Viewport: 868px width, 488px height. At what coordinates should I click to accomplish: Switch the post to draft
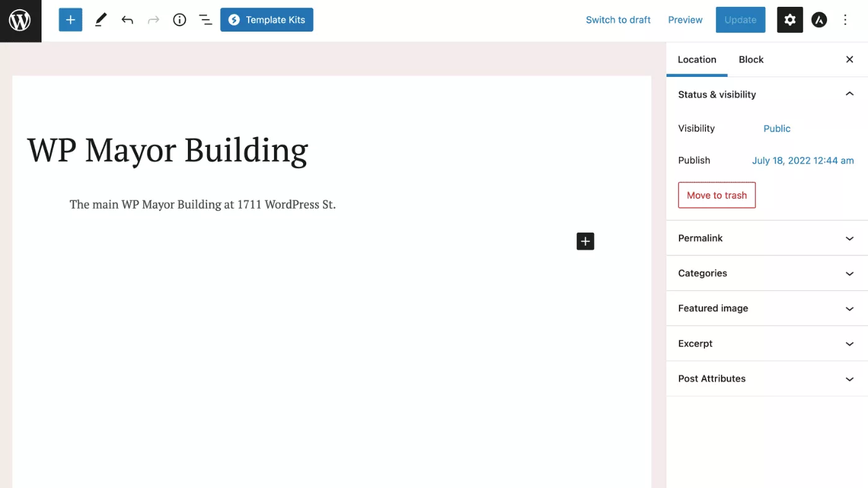(618, 20)
